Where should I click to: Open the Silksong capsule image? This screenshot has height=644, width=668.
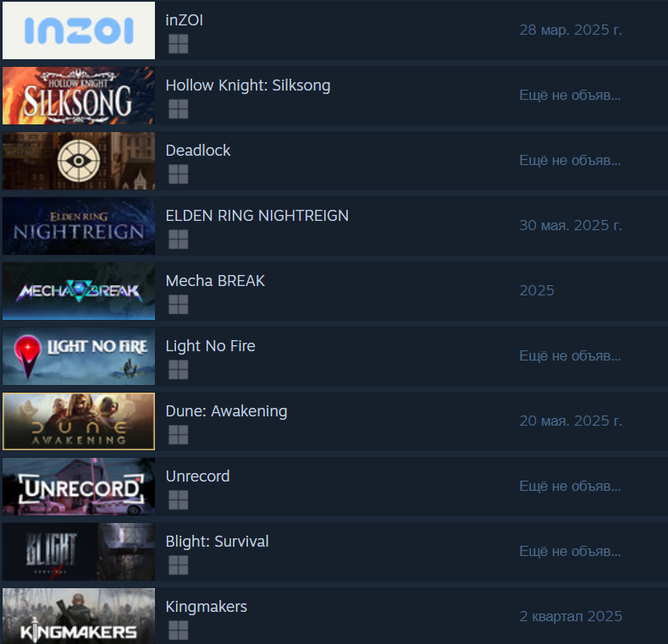[x=79, y=96]
